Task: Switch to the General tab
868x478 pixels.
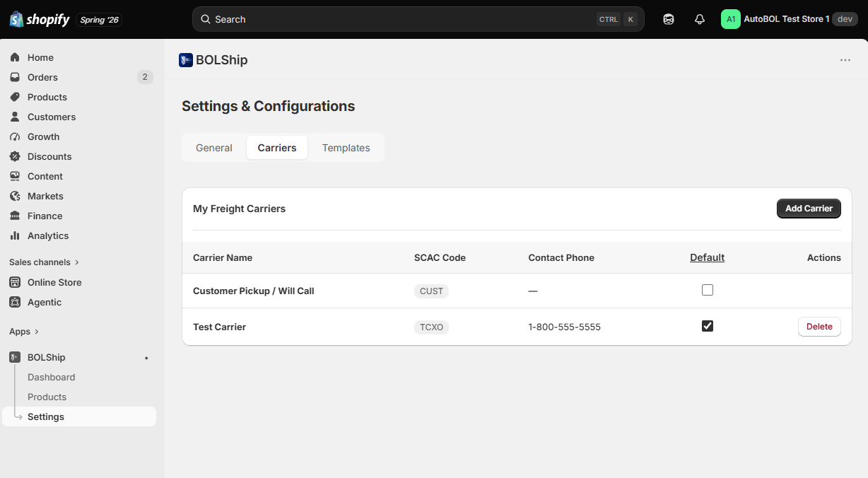Action: coord(214,148)
